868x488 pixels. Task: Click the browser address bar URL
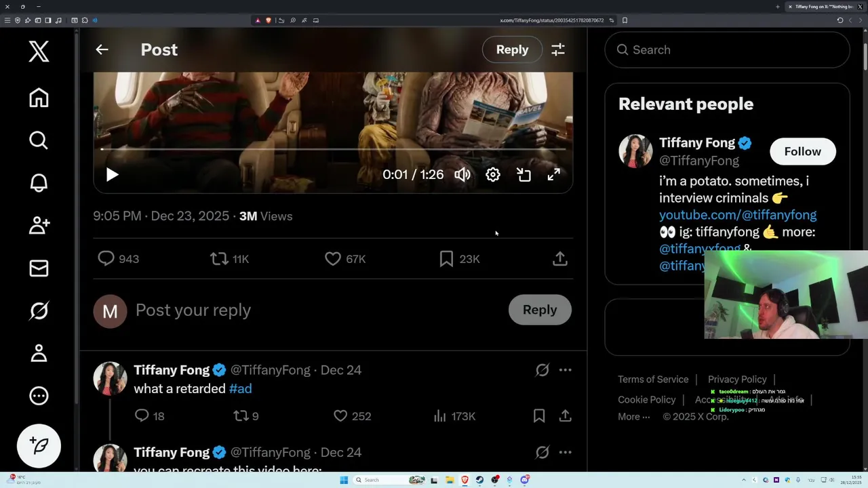551,20
